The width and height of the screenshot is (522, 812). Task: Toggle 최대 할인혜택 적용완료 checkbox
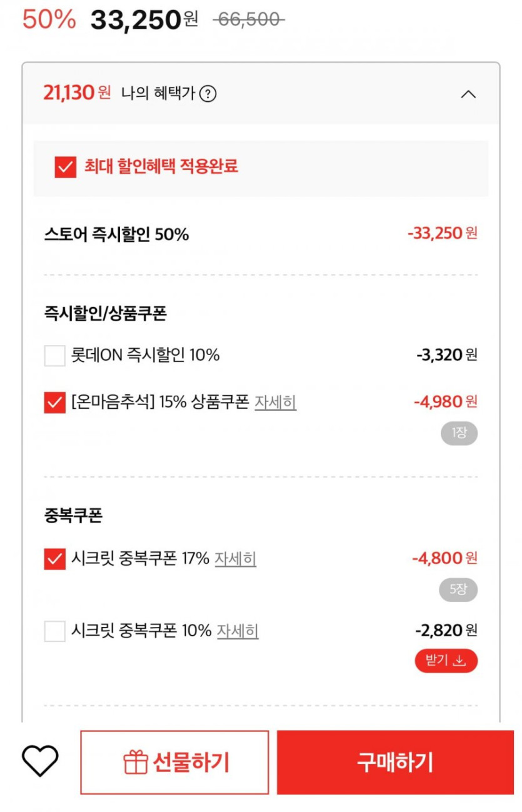click(x=65, y=167)
